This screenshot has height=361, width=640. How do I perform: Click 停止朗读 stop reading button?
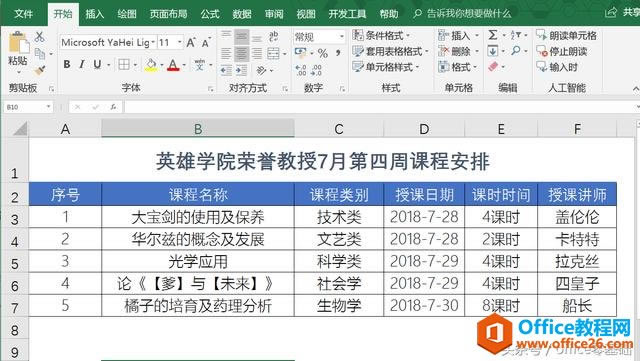(562, 51)
